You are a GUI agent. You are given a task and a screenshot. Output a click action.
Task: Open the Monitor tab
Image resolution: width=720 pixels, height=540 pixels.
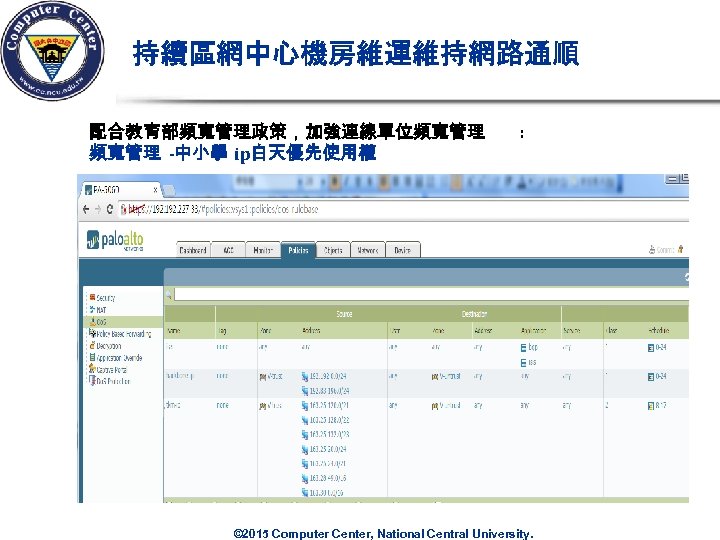[263, 250]
